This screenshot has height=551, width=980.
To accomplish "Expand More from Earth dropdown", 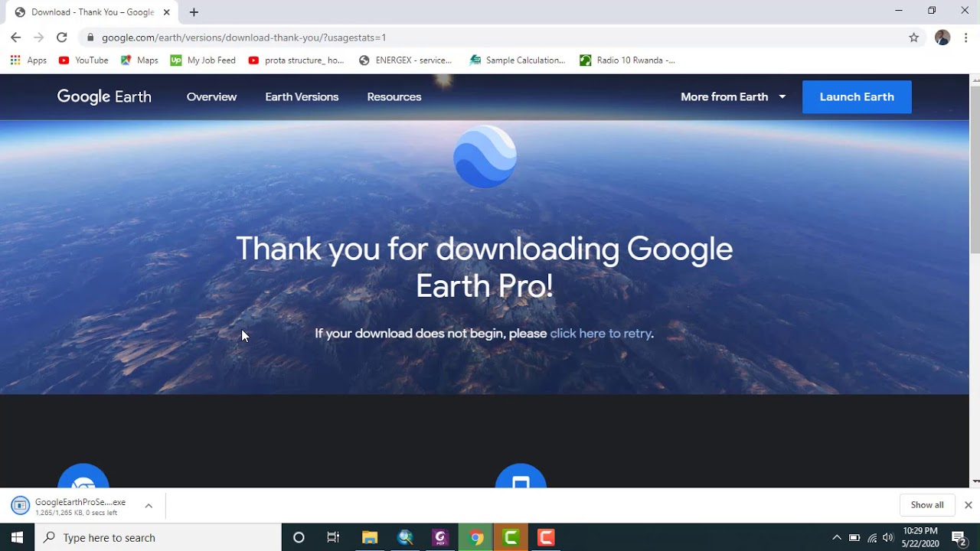I will [733, 97].
